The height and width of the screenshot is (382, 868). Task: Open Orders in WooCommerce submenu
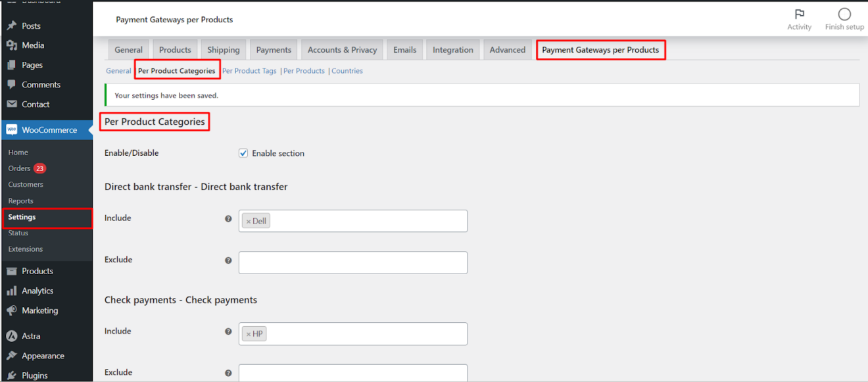click(20, 168)
